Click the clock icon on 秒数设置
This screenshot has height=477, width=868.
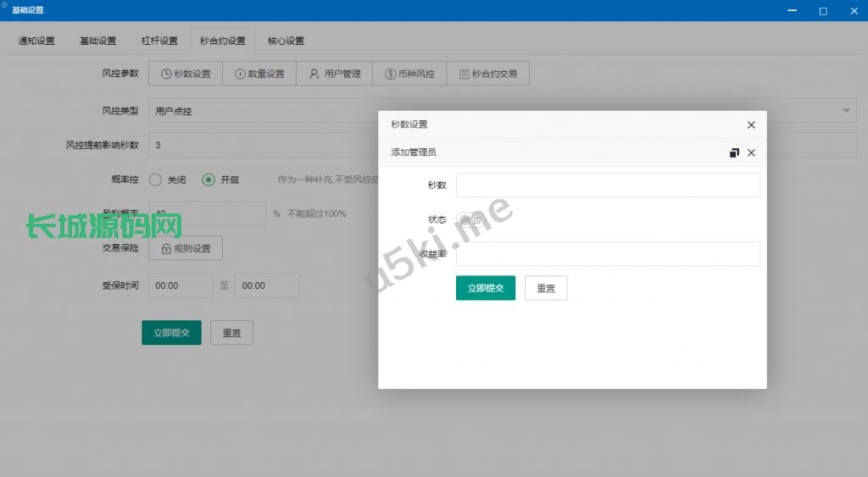(x=166, y=75)
